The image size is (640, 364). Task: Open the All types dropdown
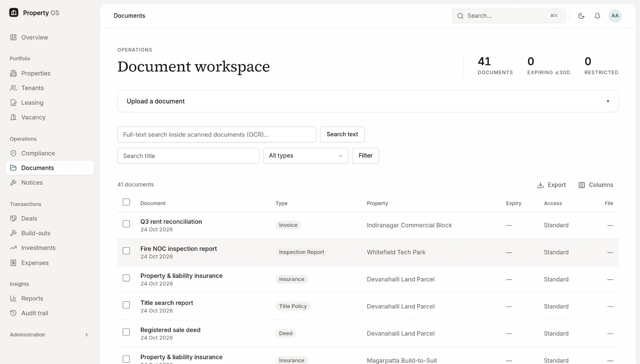[306, 156]
